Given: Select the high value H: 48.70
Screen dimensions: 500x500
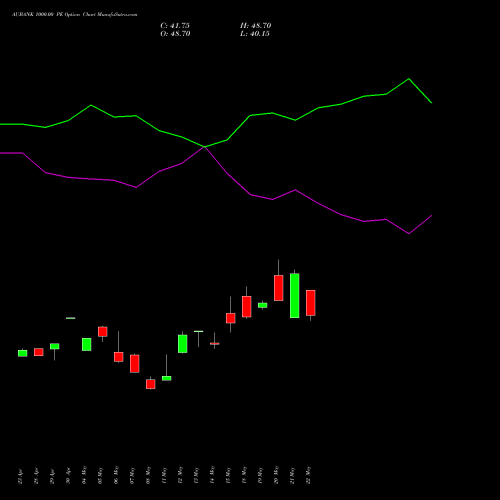Looking at the screenshot, I should pos(255,26).
